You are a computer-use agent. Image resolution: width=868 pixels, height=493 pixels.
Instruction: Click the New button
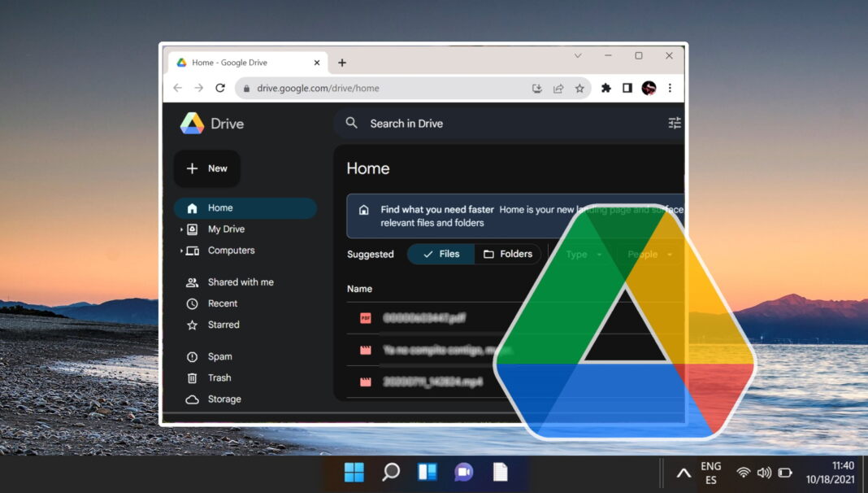click(207, 168)
